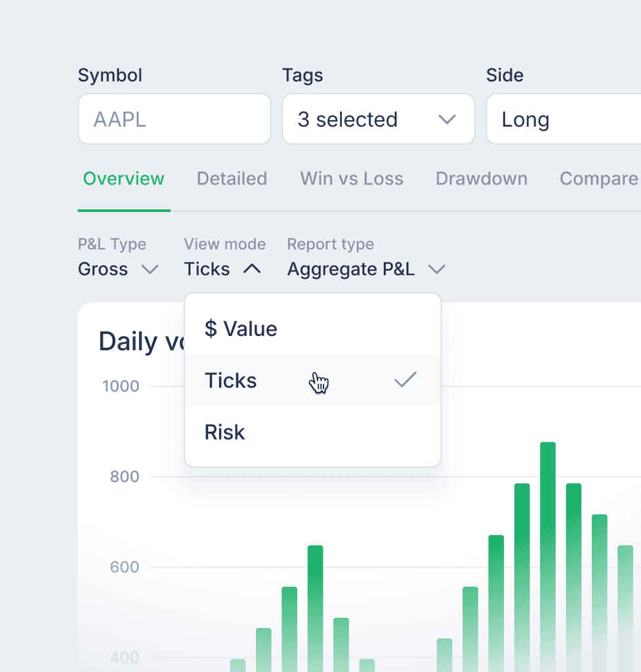The width and height of the screenshot is (641, 672).
Task: Open the Compare tab
Action: pos(598,178)
